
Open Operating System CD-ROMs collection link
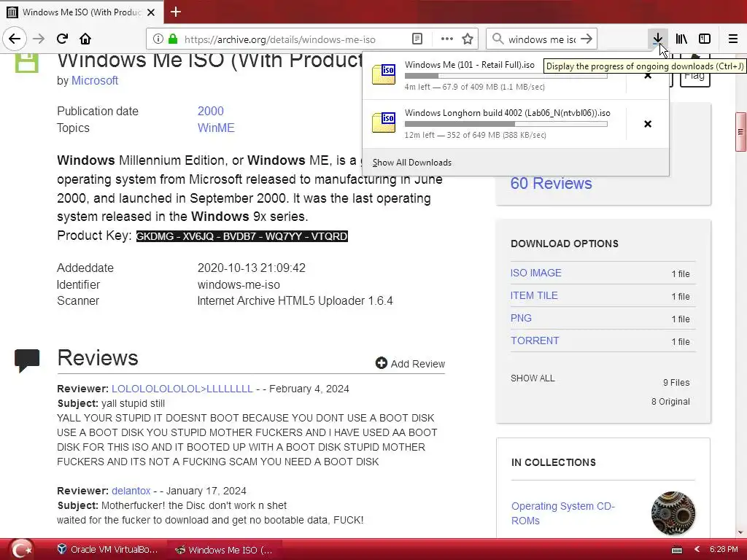(562, 513)
